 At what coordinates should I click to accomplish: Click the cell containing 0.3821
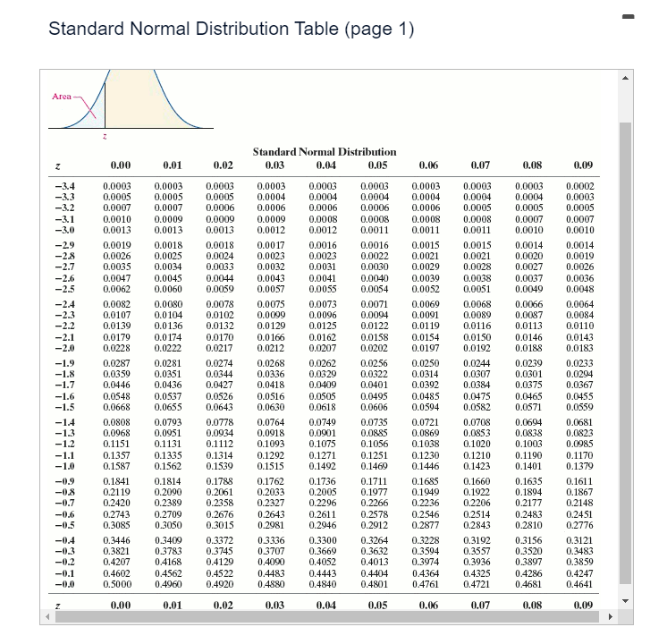click(x=116, y=551)
